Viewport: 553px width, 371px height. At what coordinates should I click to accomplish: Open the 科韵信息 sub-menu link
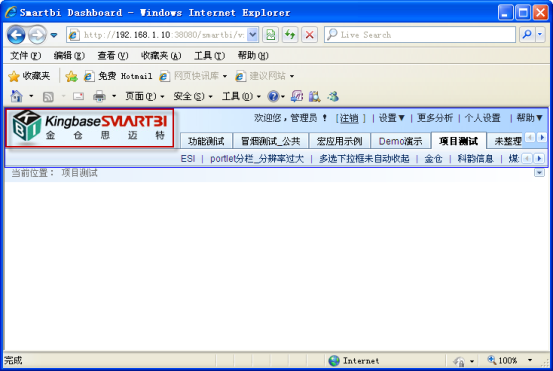[475, 159]
